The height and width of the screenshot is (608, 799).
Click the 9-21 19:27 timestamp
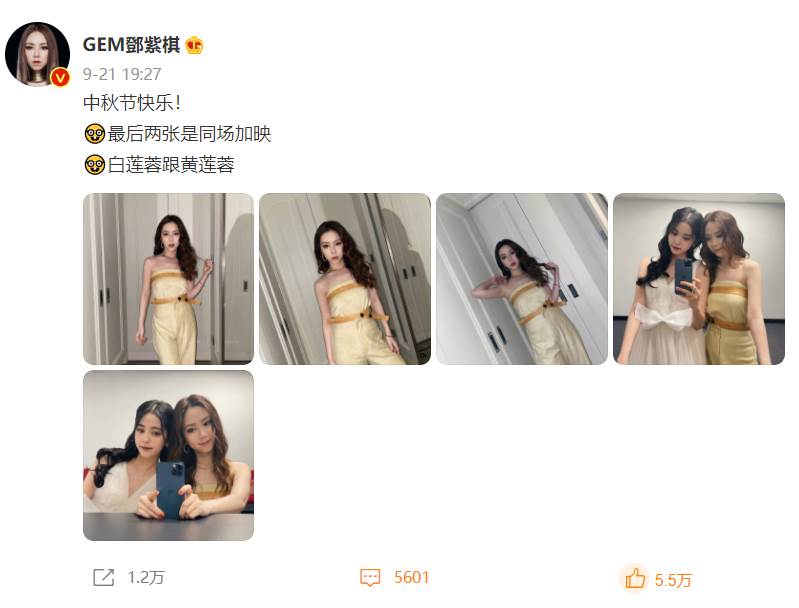click(122, 74)
